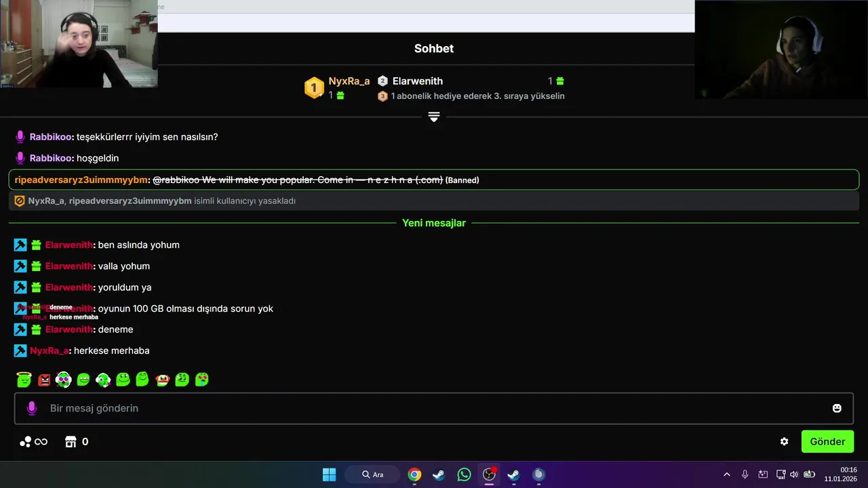The width and height of the screenshot is (868, 488).
Task: Open taskbar search 'Ara'
Action: pyautogui.click(x=373, y=474)
